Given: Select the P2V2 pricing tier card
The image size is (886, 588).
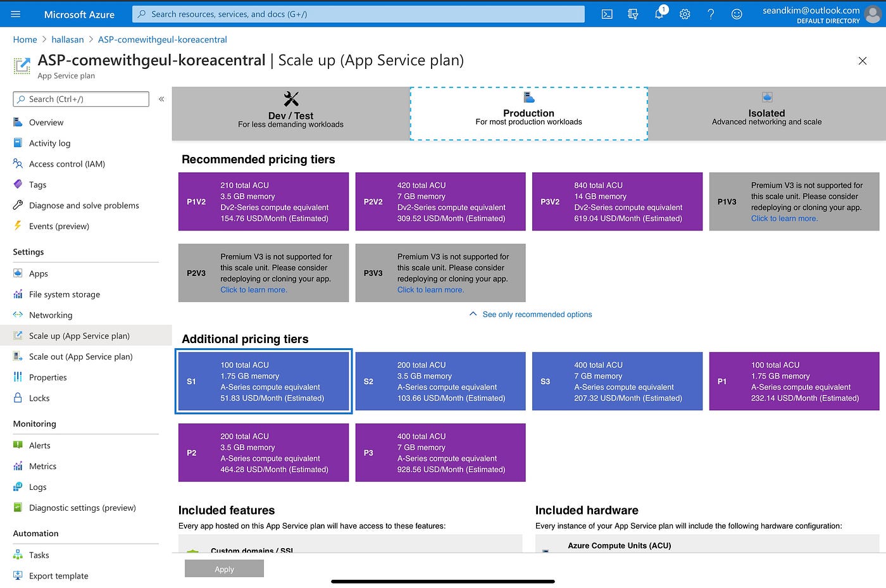Looking at the screenshot, I should click(440, 201).
